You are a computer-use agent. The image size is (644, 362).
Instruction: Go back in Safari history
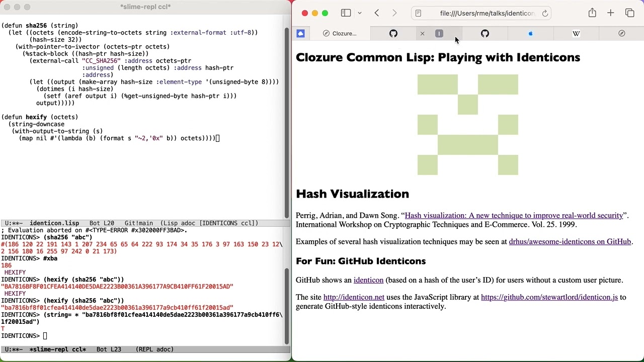point(377,13)
